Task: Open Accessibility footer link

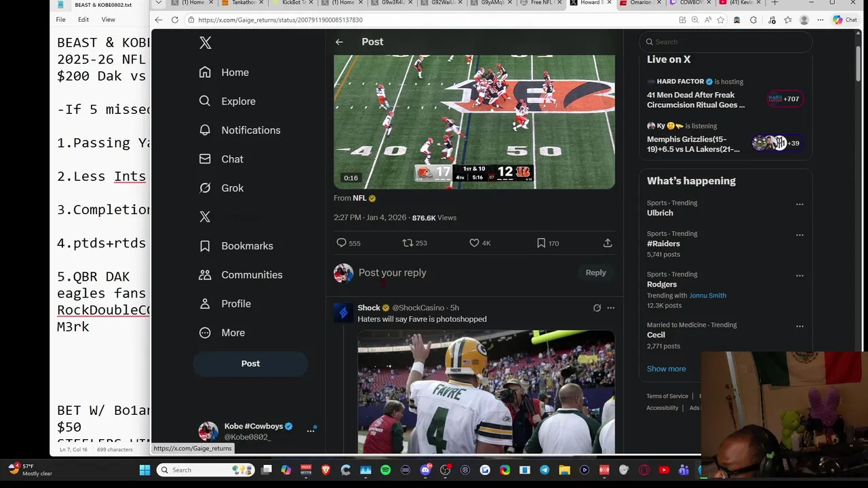Action: click(663, 408)
